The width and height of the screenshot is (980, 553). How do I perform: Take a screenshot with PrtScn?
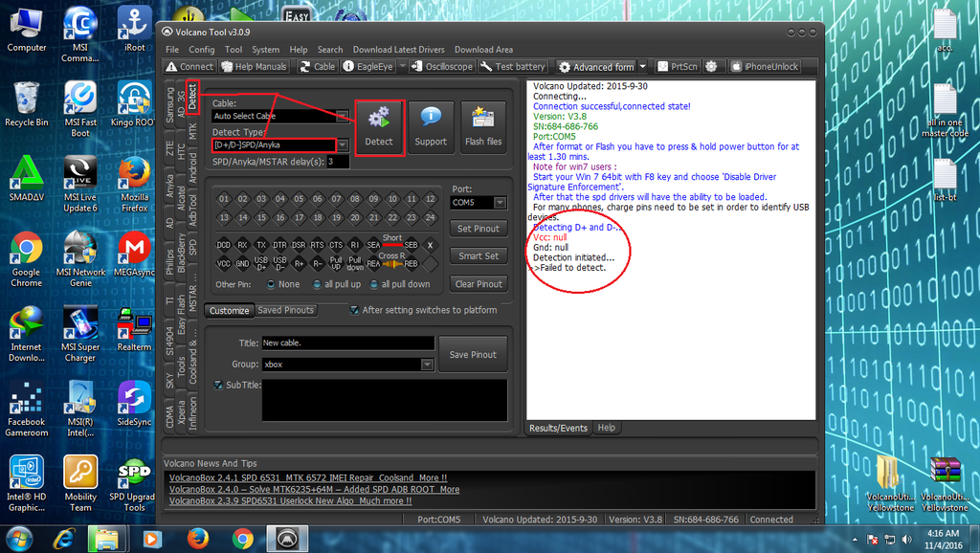677,67
